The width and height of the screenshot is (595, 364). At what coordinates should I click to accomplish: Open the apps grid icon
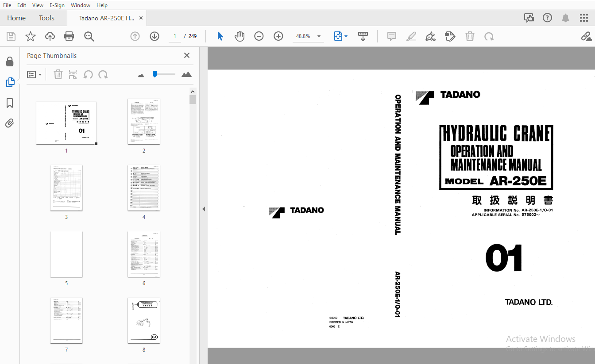(584, 18)
